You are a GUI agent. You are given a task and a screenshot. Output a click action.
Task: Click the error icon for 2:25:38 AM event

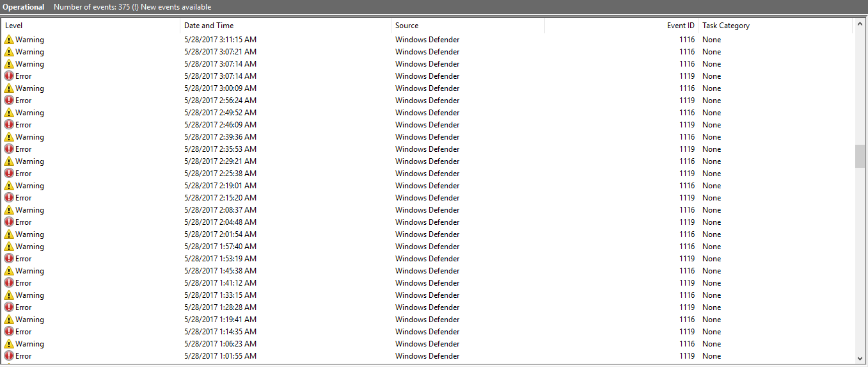[9, 174]
